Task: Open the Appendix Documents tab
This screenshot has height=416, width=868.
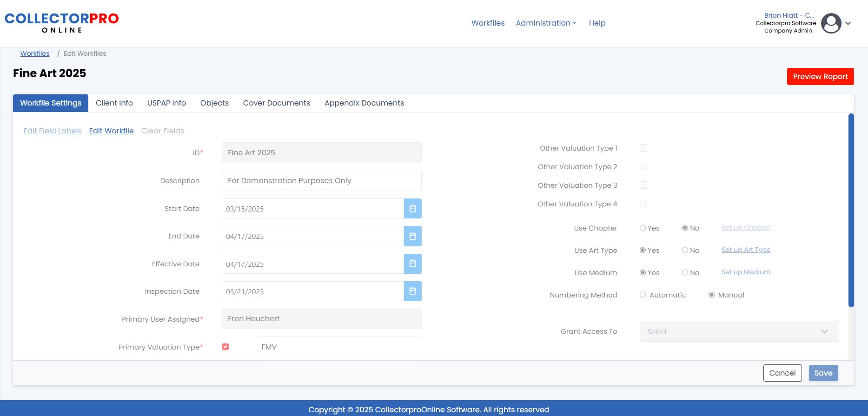Action: pos(364,103)
